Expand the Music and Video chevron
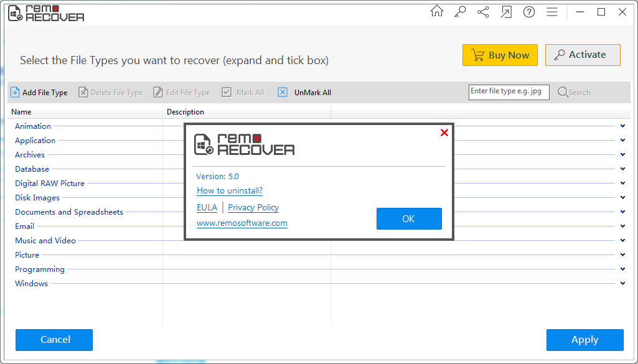The width and height of the screenshot is (638, 364). pyautogui.click(x=622, y=240)
